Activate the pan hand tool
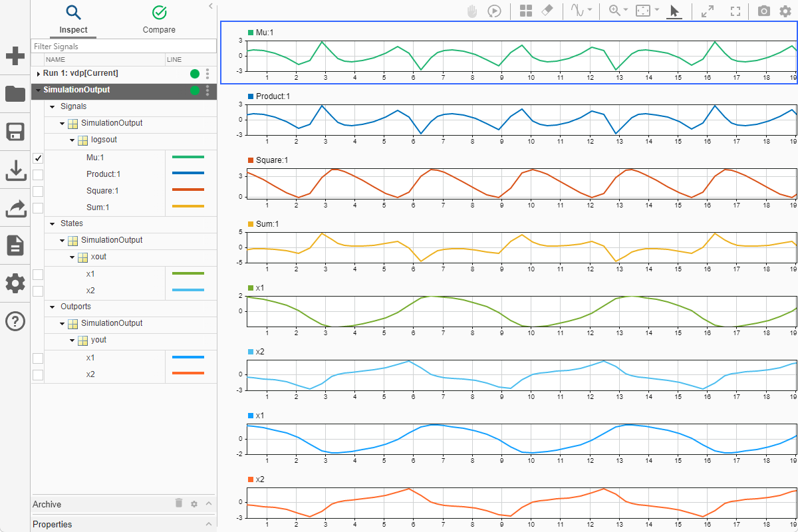 (471, 11)
